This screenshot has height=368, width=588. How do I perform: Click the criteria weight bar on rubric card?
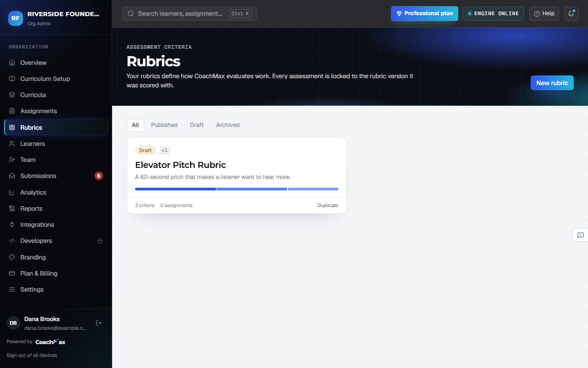click(x=237, y=189)
